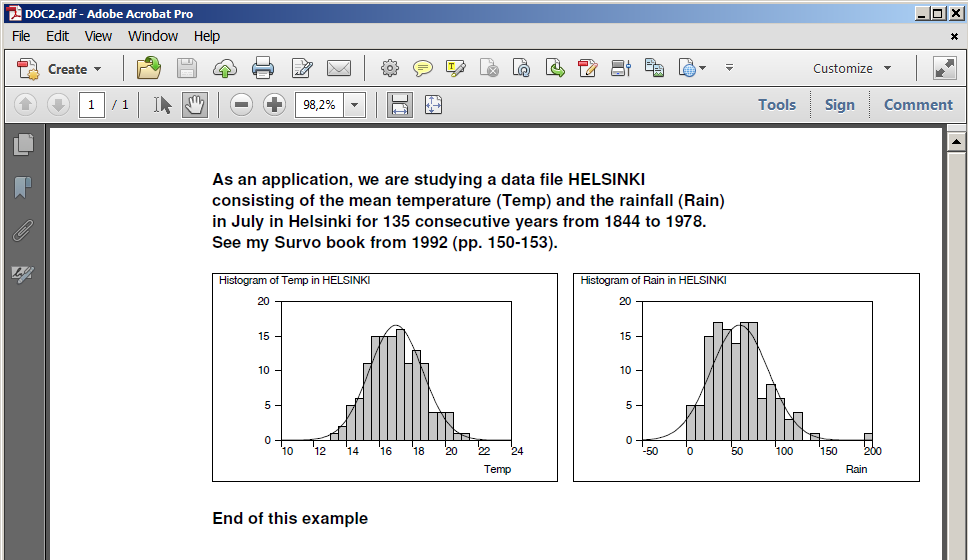Click the Edit PDF text icon

588,68
